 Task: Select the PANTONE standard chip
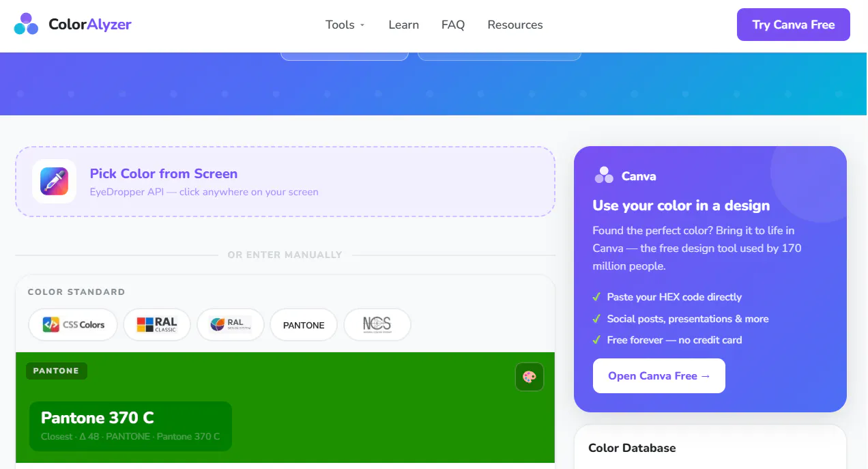304,325
